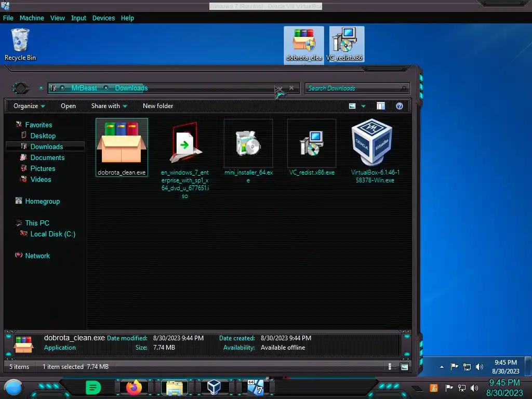Select Favorites in navigation pane
This screenshot has width=532, height=399.
click(x=38, y=125)
